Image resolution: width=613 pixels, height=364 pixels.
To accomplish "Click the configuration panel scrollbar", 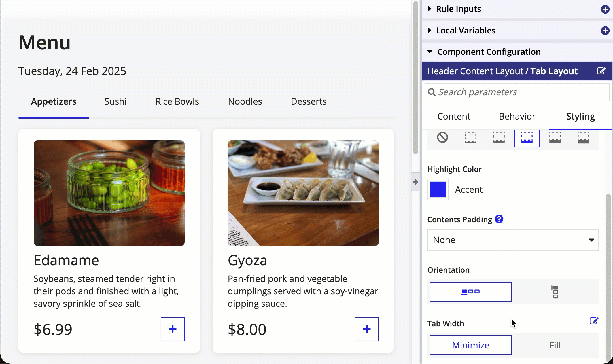I will coord(608,278).
